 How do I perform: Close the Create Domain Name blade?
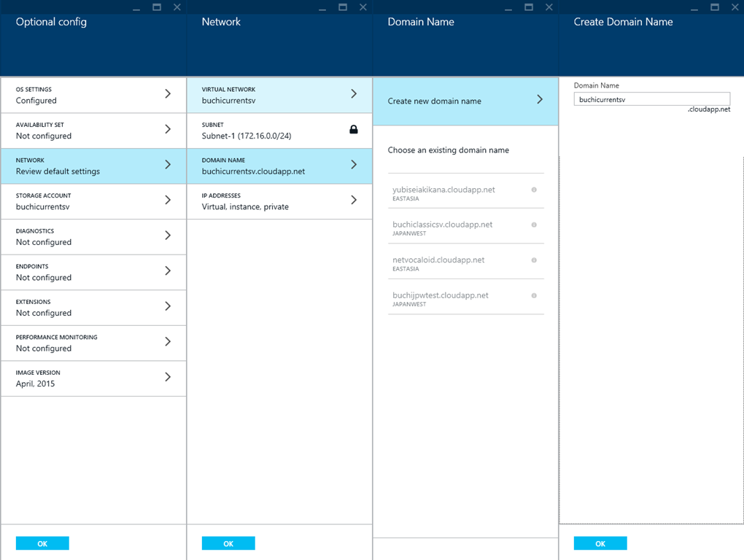[x=735, y=7]
